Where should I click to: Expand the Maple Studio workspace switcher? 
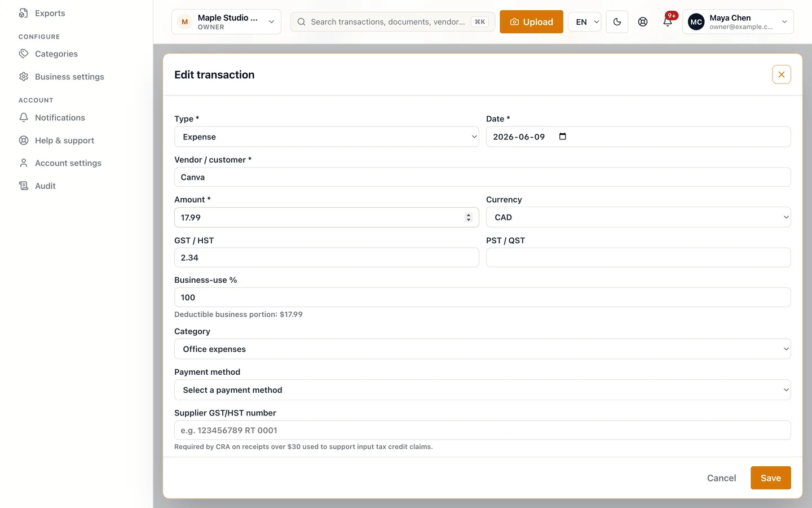pyautogui.click(x=226, y=22)
